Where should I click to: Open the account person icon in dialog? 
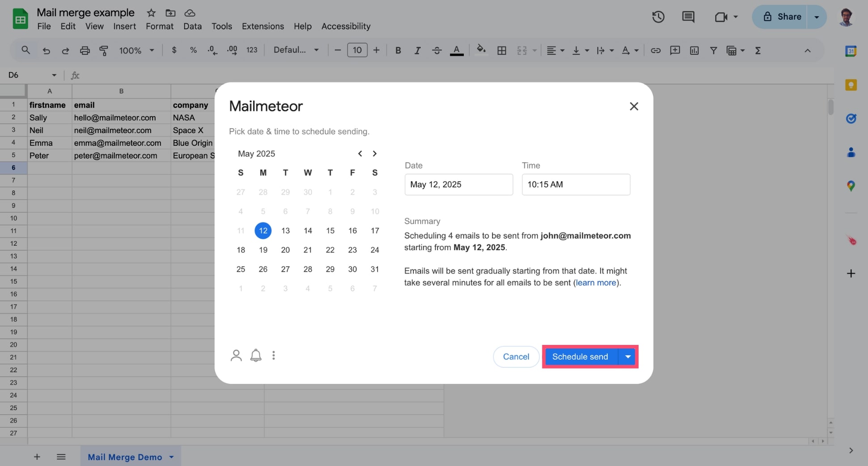tap(236, 356)
